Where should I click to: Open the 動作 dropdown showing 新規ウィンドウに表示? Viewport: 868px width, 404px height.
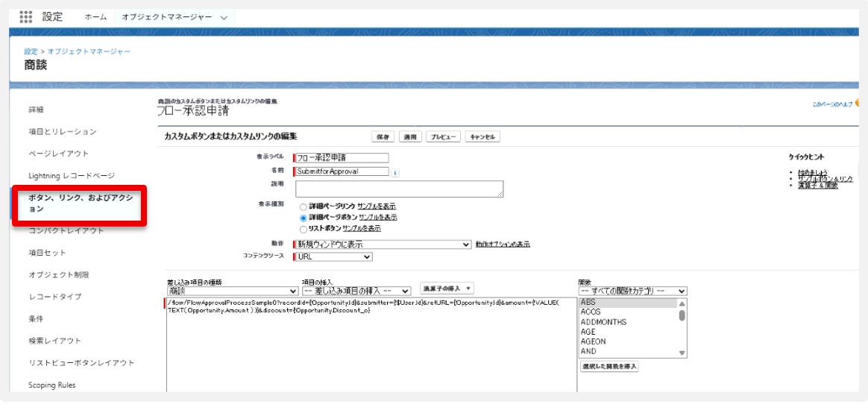(383, 244)
